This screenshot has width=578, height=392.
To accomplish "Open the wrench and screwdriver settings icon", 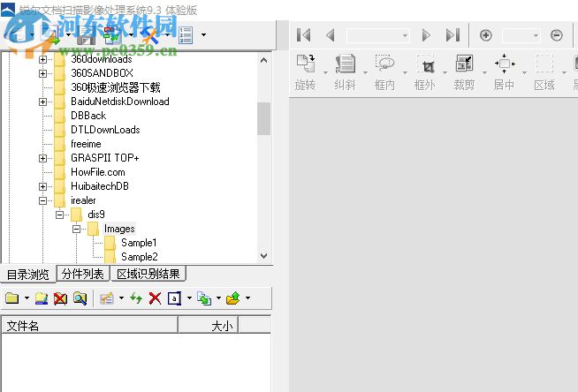I will coord(150,35).
